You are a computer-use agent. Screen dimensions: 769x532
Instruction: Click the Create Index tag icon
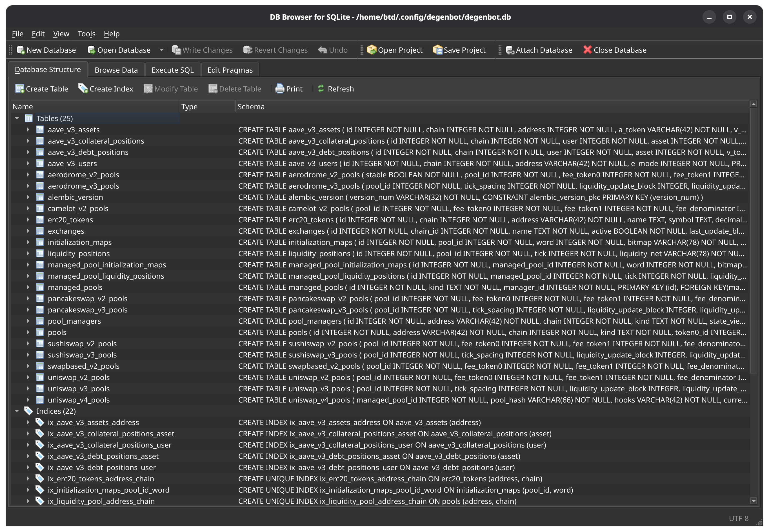tap(83, 89)
